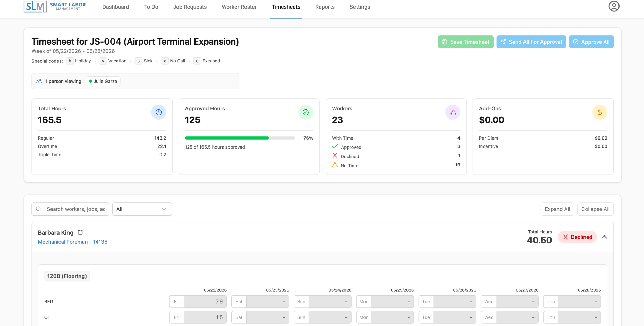Click the No Time count 19
This screenshot has height=326, width=644.
457,165
